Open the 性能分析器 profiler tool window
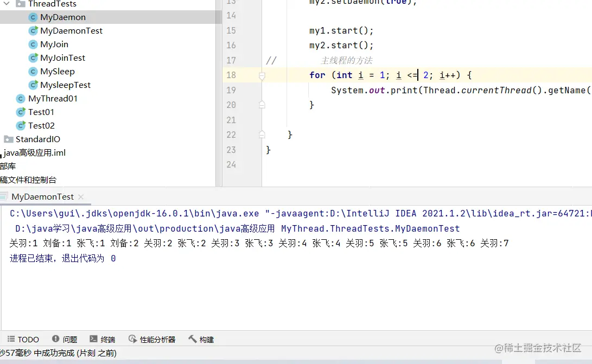 click(157, 340)
